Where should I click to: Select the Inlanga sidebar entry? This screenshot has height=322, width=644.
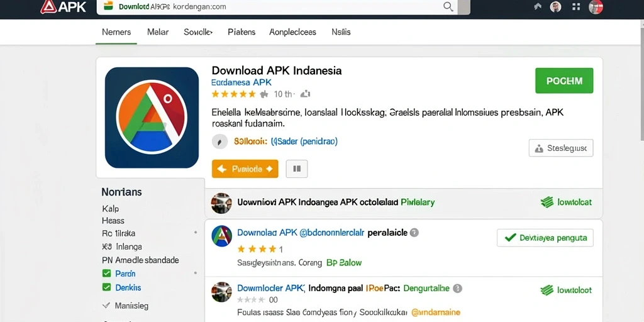tap(122, 247)
